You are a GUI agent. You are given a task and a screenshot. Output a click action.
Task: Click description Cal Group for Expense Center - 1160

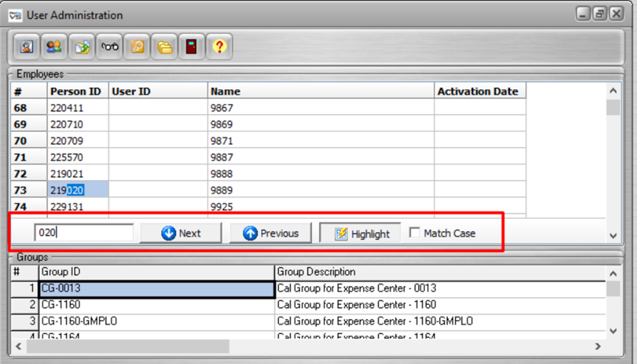coord(440,305)
